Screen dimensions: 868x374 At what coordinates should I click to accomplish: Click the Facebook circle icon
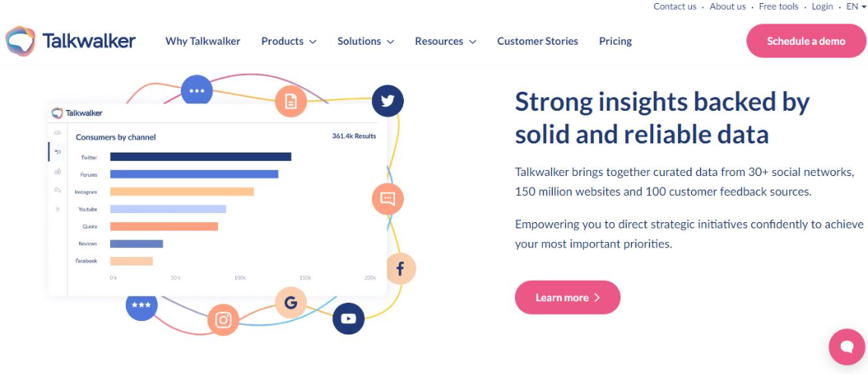[400, 269]
